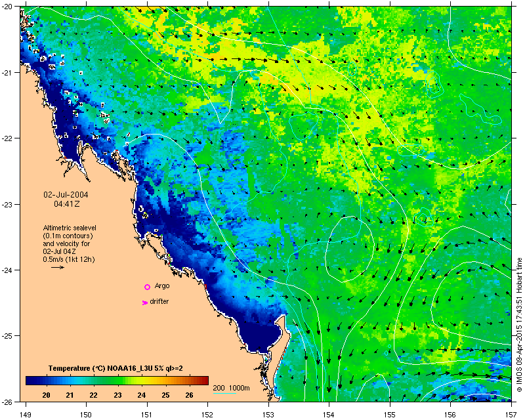Viewport: 525px width, 420px height.
Task: Click colorbar tick label 20
Action: [x=46, y=395]
